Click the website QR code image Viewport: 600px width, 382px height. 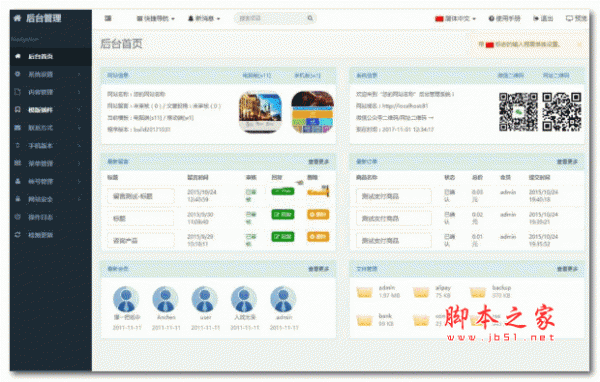562,112
